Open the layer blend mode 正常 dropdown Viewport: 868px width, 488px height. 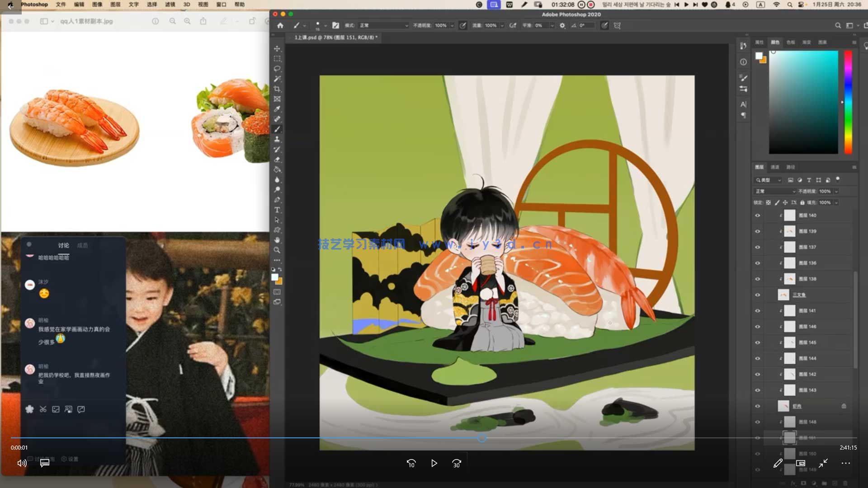[x=775, y=192]
